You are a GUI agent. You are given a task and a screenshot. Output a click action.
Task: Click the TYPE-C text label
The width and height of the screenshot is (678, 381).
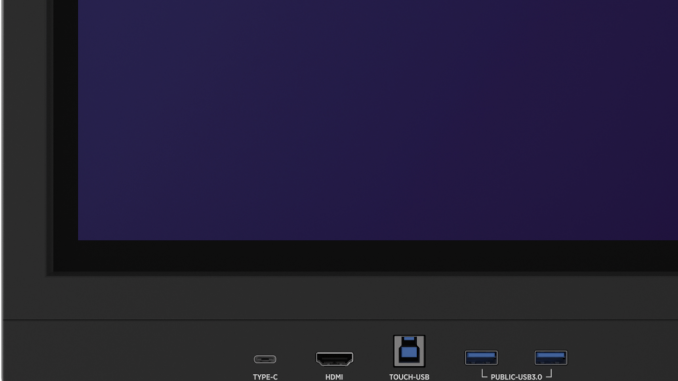click(x=265, y=377)
